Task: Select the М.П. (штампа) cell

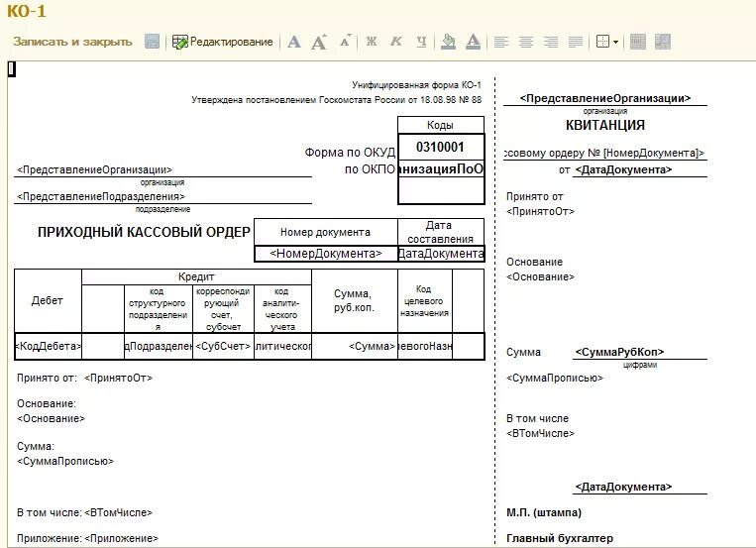Action: click(544, 512)
